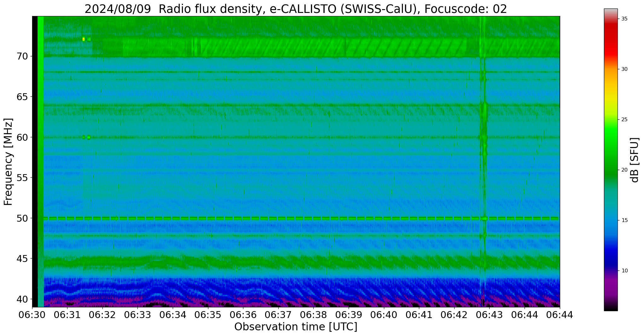The image size is (644, 336).
Task: Click the plot title text '2024/08/09 Radio flux density'
Action: click(173, 9)
